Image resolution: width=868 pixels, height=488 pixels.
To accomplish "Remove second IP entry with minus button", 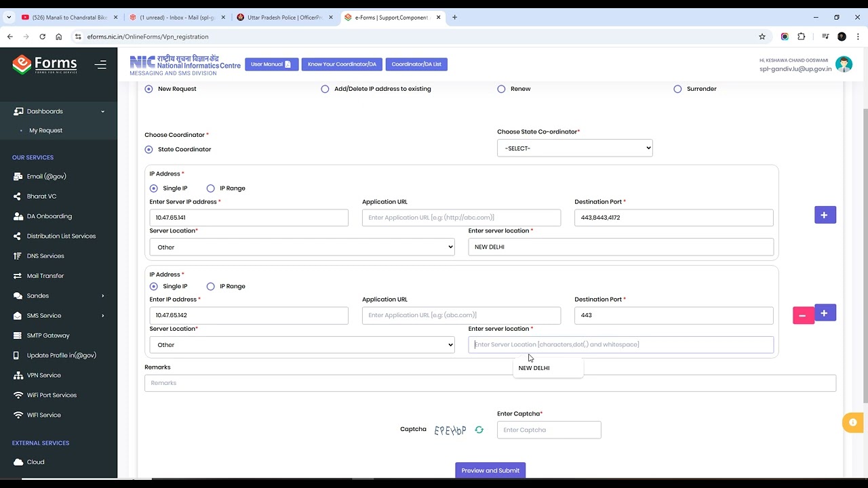I will (x=803, y=315).
